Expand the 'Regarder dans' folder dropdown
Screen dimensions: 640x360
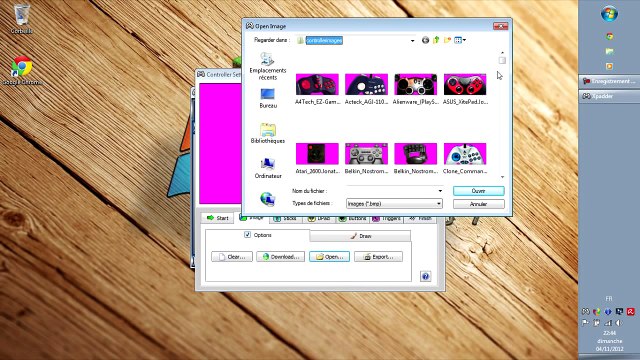[412, 40]
